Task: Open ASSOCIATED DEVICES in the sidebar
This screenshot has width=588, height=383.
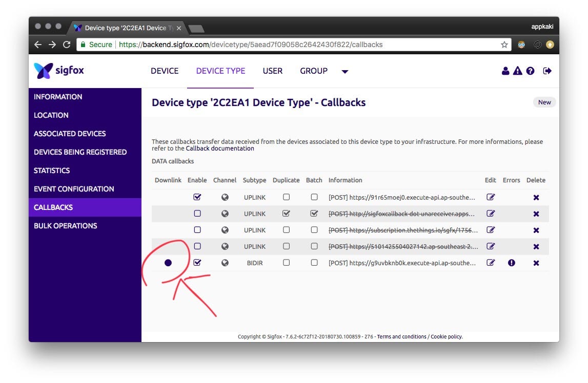Action: [85, 133]
